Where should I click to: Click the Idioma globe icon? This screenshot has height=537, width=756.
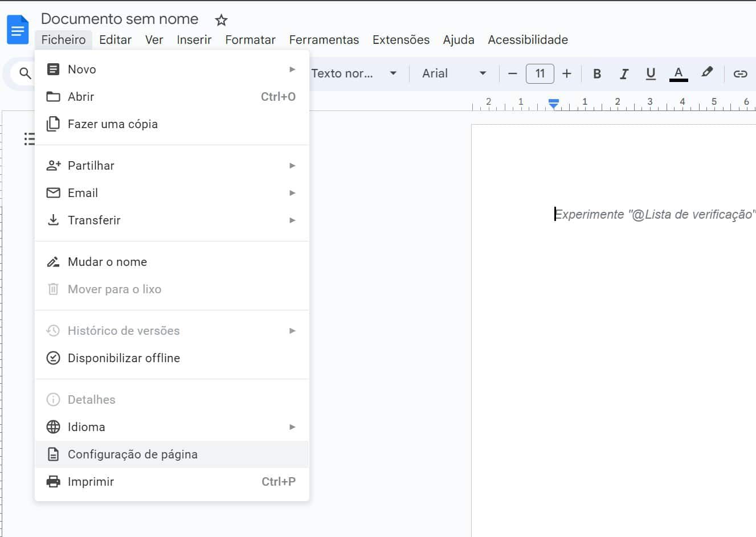[x=53, y=427]
